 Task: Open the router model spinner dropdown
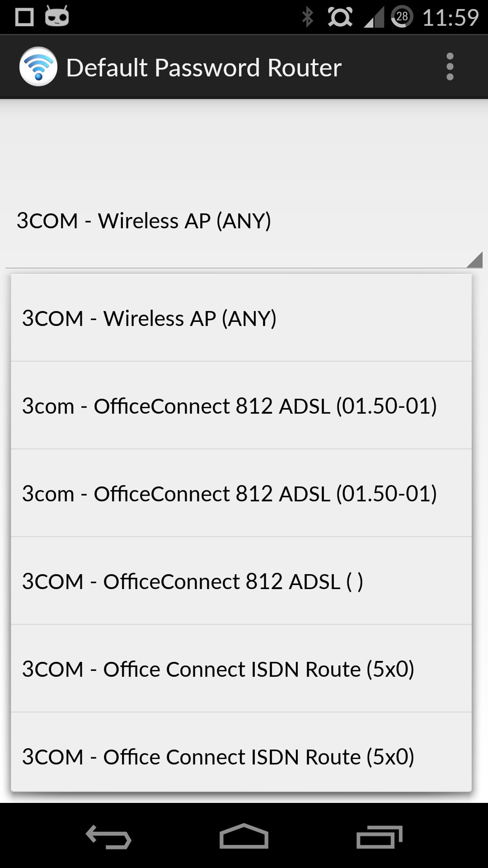(244, 221)
